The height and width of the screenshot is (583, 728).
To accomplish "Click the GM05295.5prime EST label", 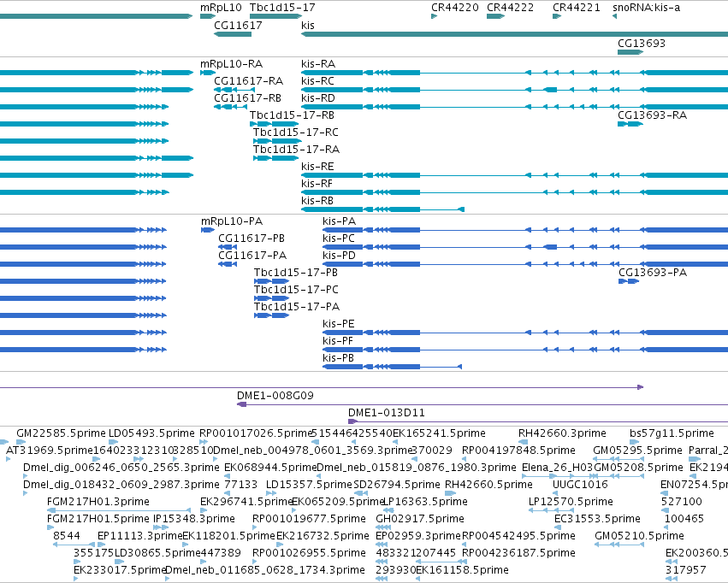I will pos(637,450).
